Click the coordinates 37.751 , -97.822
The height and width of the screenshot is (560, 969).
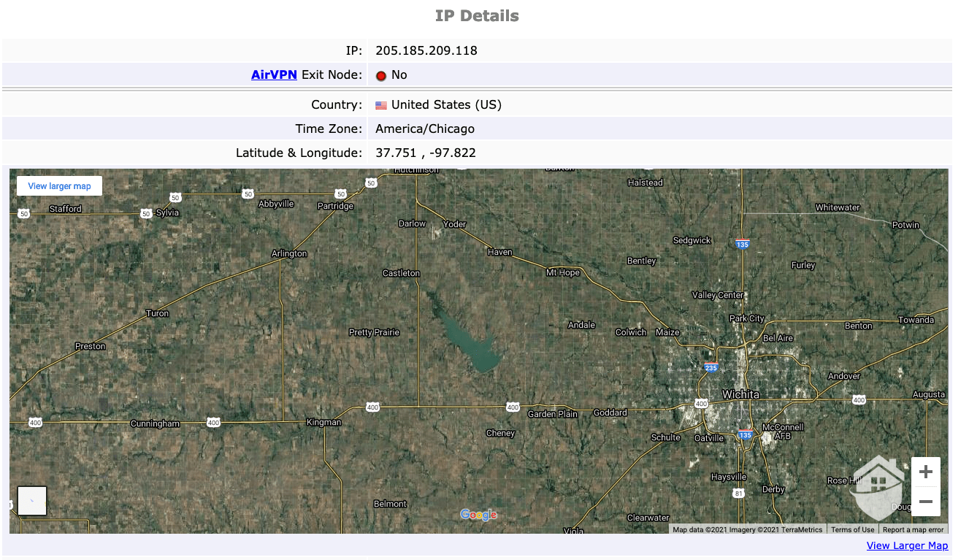coord(426,153)
